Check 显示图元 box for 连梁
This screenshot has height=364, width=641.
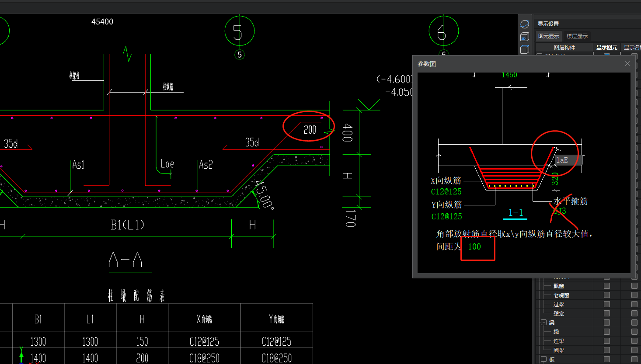[x=607, y=341]
